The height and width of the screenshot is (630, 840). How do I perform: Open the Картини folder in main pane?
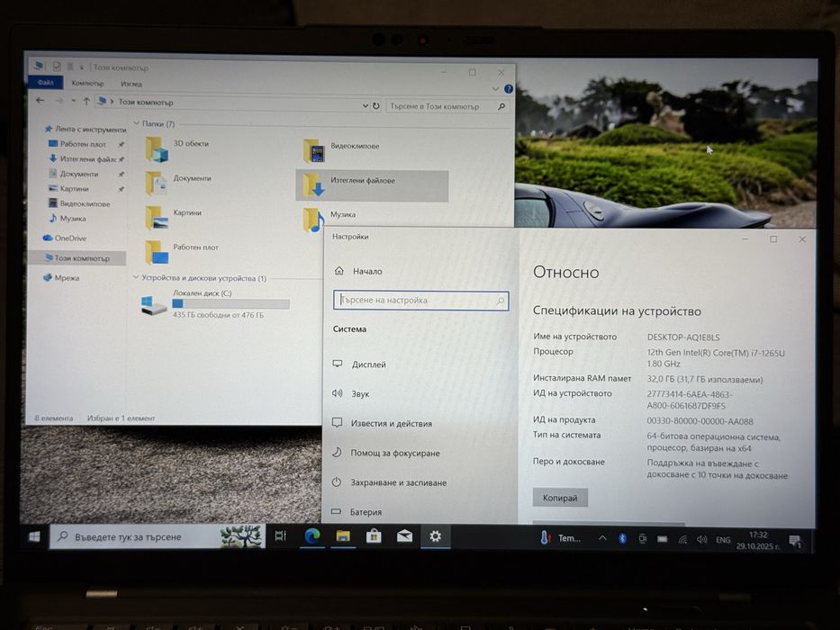[x=173, y=217]
